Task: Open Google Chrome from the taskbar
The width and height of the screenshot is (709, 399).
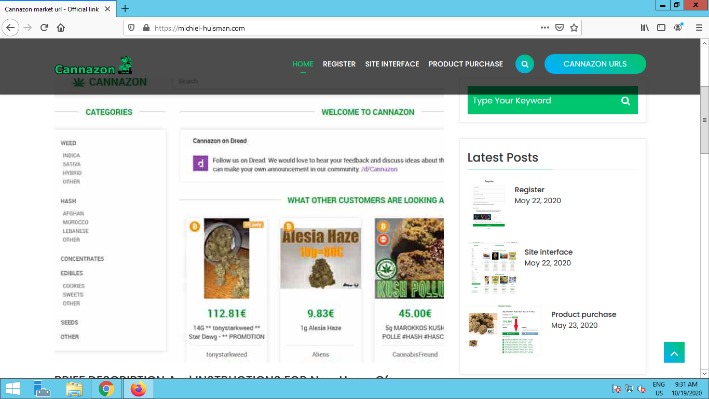Action: tap(106, 389)
